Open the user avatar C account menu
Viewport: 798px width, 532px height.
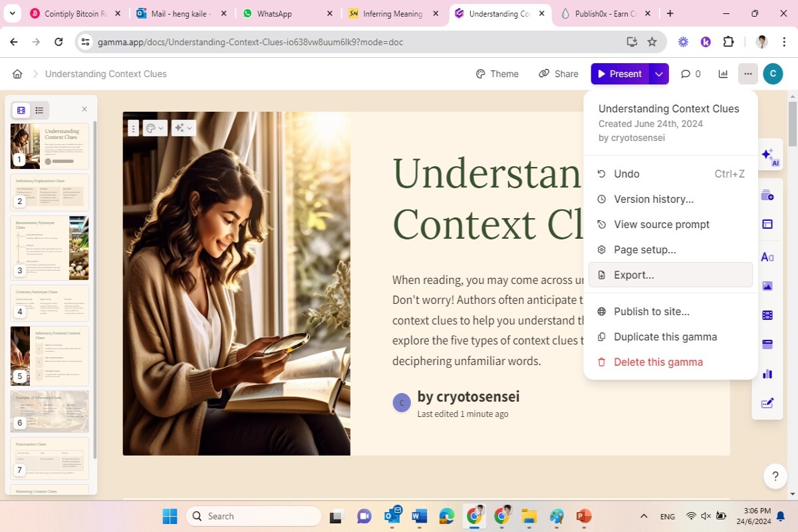773,74
